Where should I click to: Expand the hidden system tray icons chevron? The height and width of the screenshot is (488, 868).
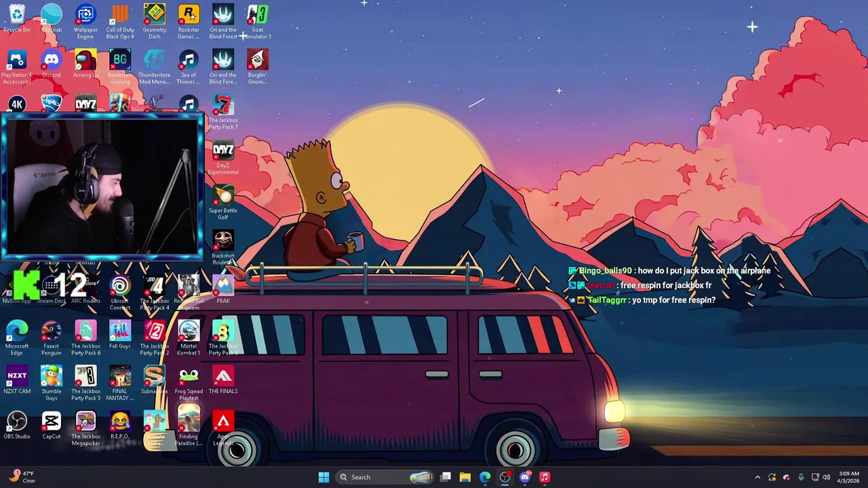coord(757,477)
